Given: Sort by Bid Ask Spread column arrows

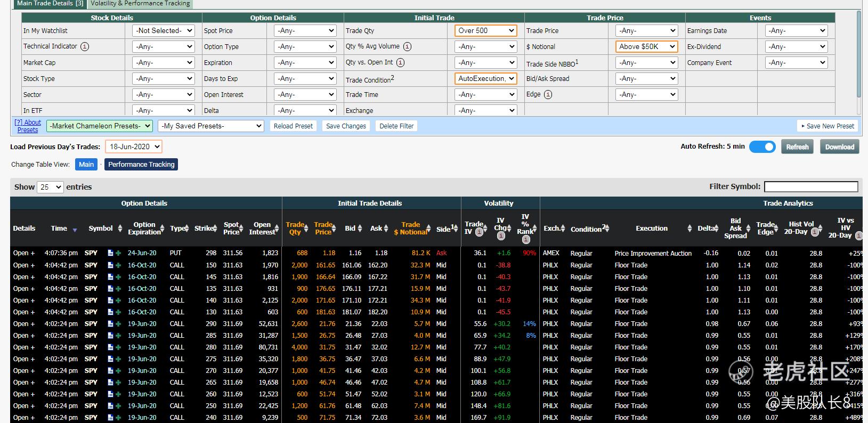Looking at the screenshot, I should pyautogui.click(x=748, y=229).
